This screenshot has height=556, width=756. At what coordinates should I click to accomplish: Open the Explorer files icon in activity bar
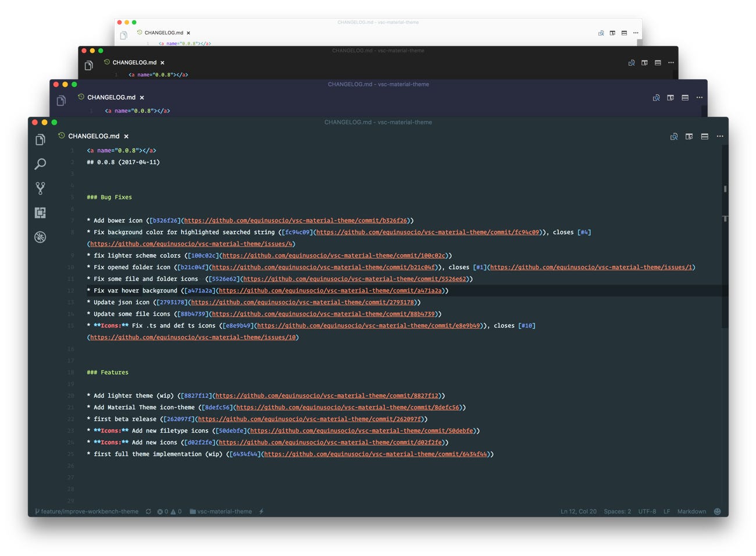(x=40, y=140)
